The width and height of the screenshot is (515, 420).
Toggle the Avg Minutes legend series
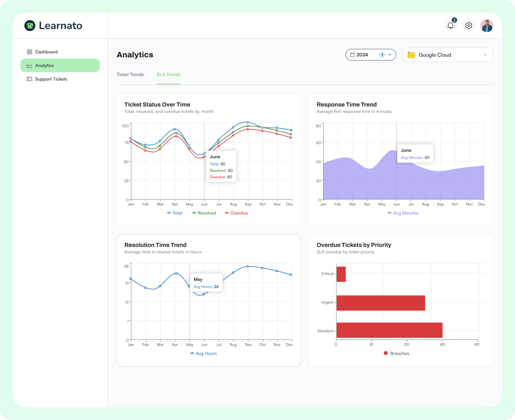click(403, 213)
